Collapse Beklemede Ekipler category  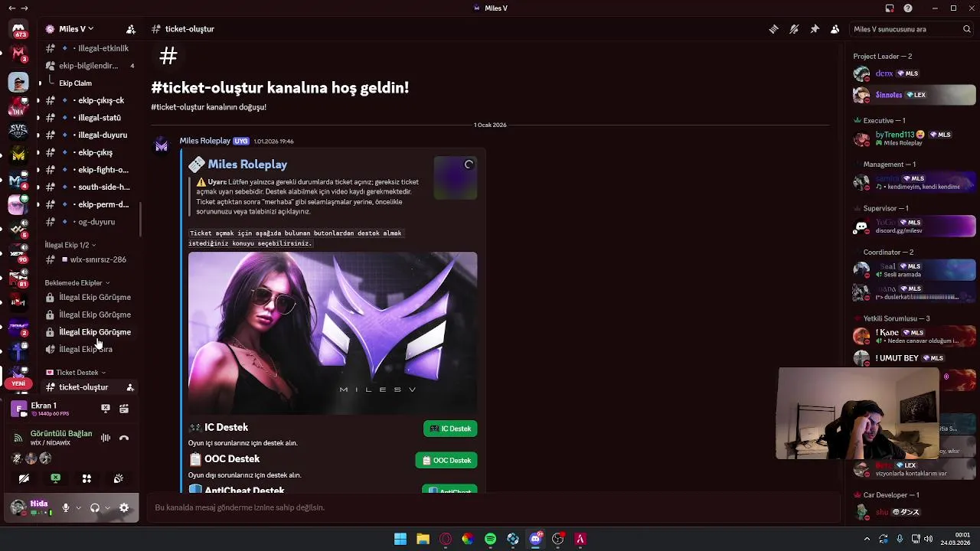click(x=77, y=283)
